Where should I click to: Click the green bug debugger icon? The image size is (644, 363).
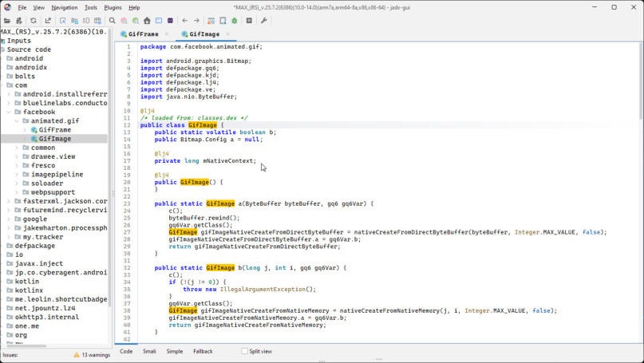coord(235,21)
